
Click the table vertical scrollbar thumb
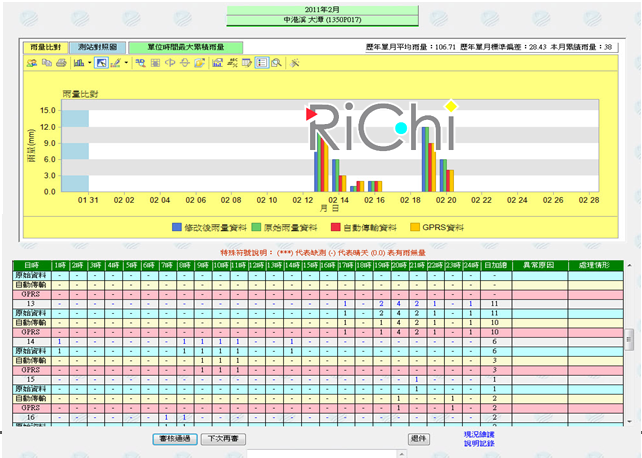coord(629,338)
